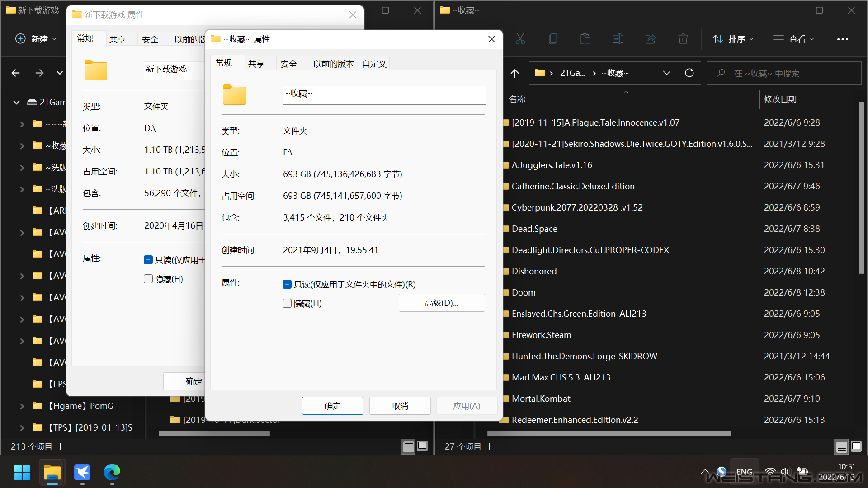
Task: Open the Windows Start menu
Action: click(x=22, y=473)
